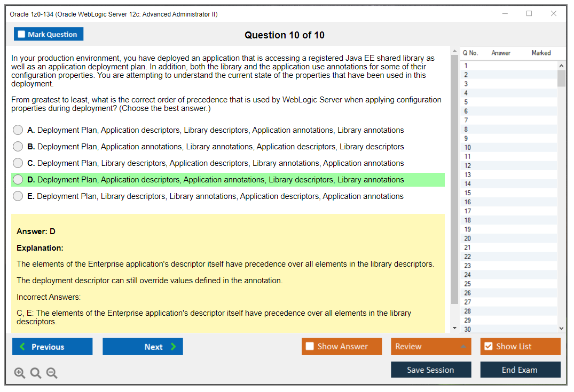The width and height of the screenshot is (574, 392).
Task: Select answer option A radio button
Action: pos(18,130)
